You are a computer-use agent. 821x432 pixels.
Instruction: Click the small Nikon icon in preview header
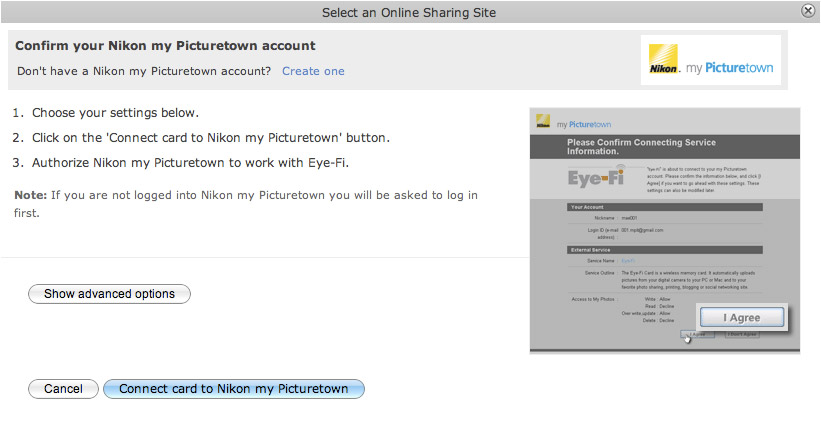(543, 121)
